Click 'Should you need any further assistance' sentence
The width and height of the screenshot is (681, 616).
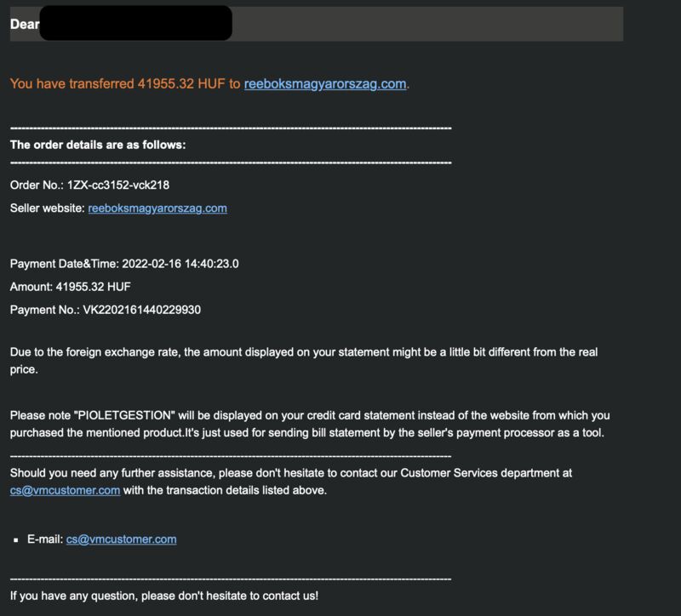(x=291, y=473)
